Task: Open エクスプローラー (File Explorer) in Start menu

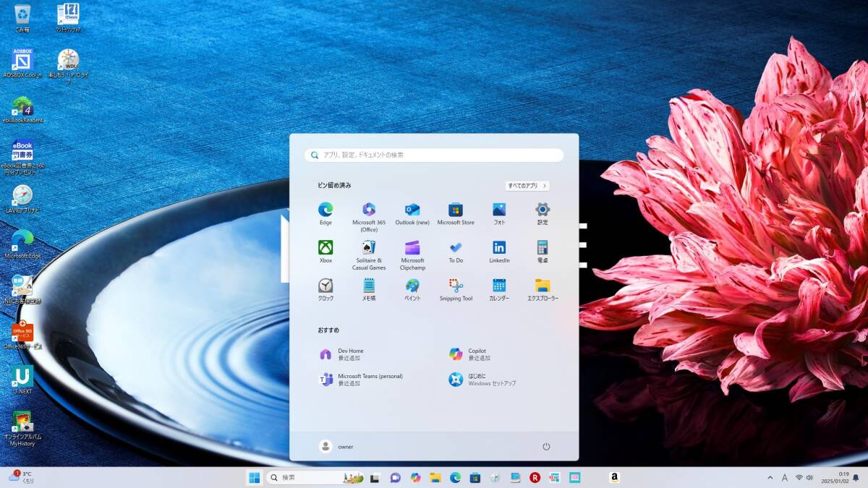Action: (542, 289)
